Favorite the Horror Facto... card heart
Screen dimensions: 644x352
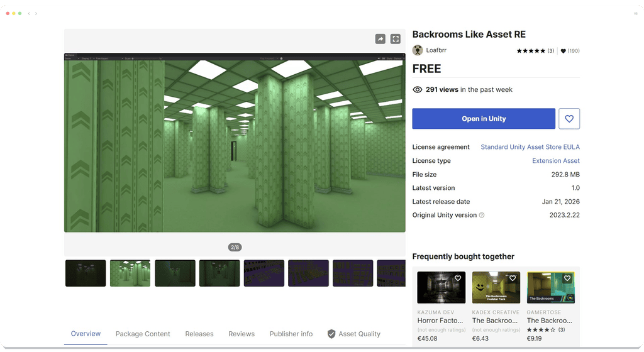458,278
